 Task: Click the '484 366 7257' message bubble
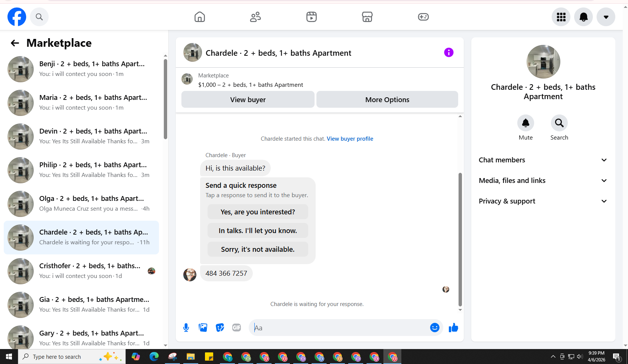tap(226, 273)
